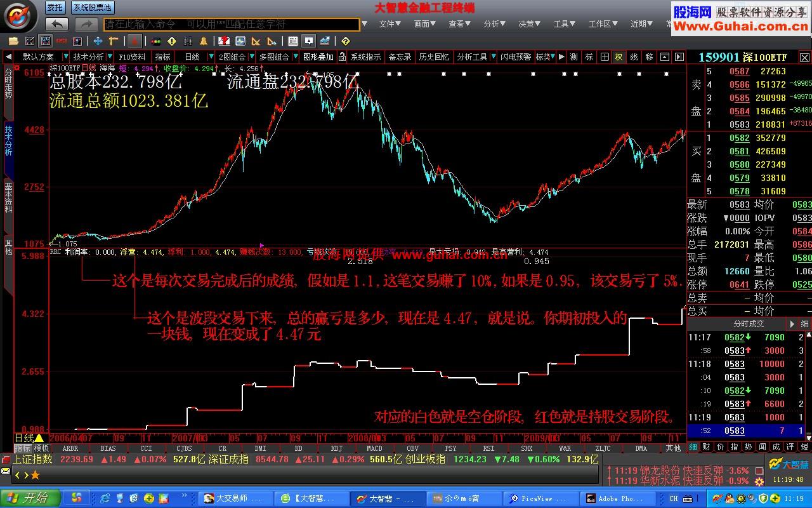Click the 系统股票池 button
The height and width of the screenshot is (508, 812).
(91, 8)
